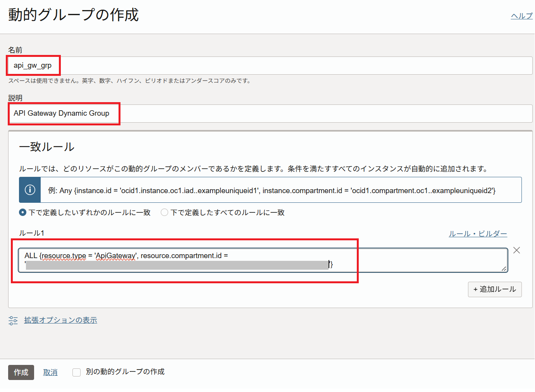Click the info icon beside the example rule
Screen dimensions: 535x392
point(30,190)
